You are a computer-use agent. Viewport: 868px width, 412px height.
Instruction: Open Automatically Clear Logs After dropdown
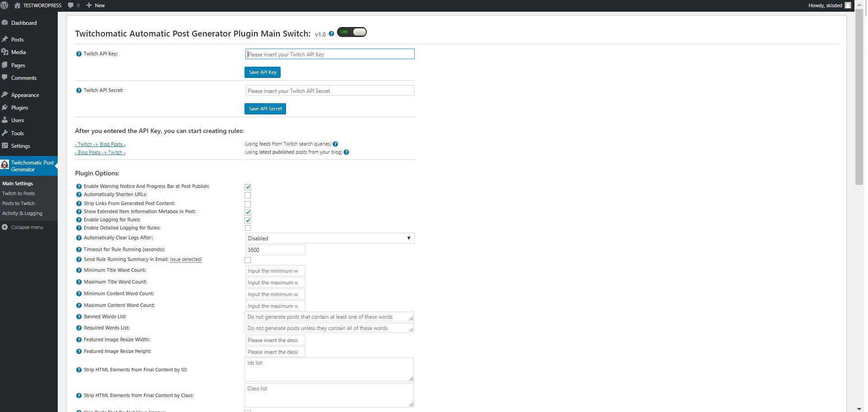tap(330, 238)
